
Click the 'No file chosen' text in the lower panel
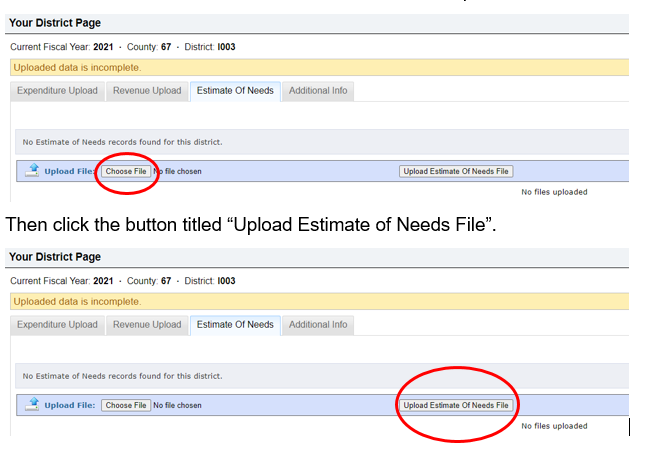(177, 405)
